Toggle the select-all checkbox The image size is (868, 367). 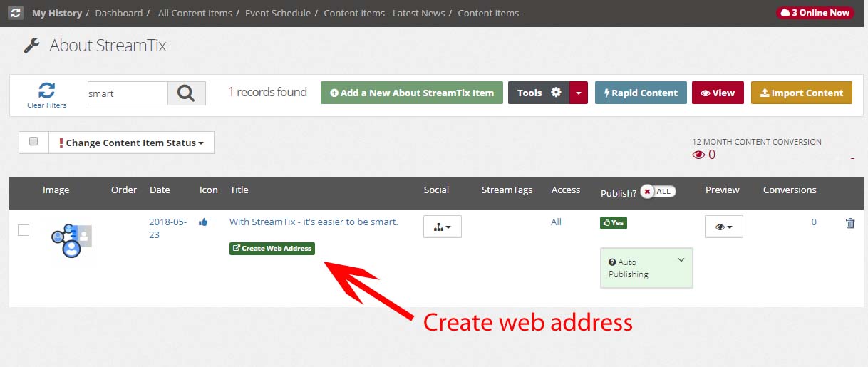click(33, 141)
